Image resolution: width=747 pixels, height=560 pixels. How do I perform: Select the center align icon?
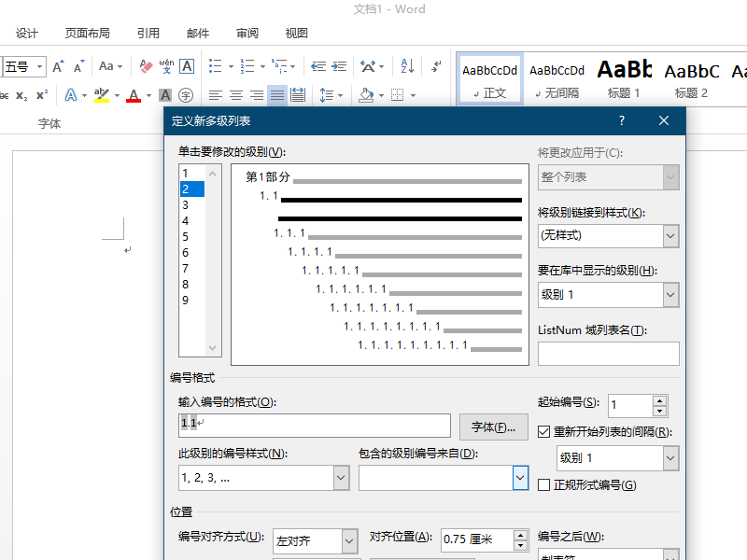point(236,95)
